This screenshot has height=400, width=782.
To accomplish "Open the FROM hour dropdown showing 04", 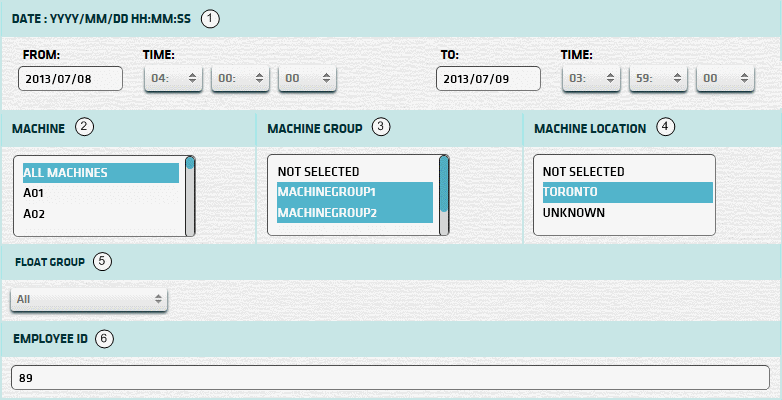I will [174, 79].
